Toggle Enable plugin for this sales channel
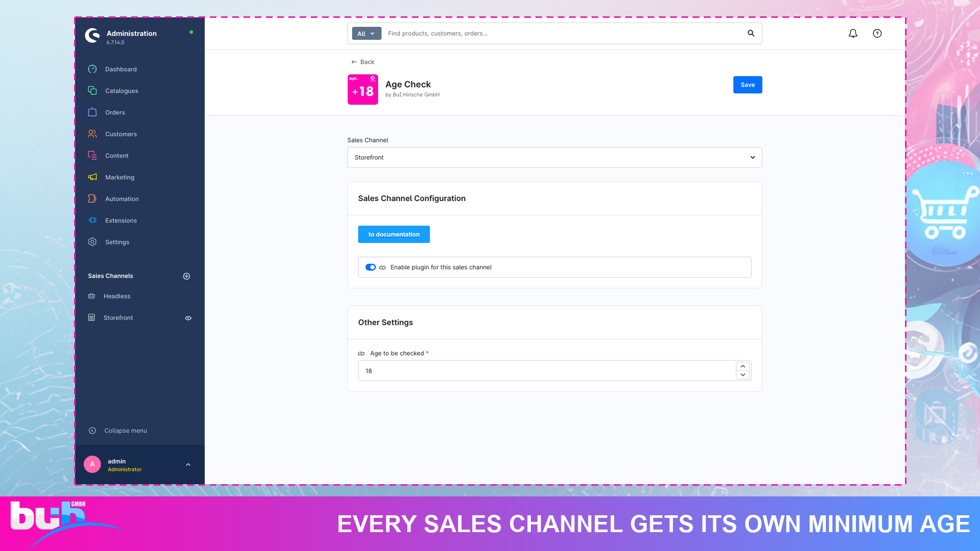Screen dimensions: 980x551 pyautogui.click(x=371, y=267)
